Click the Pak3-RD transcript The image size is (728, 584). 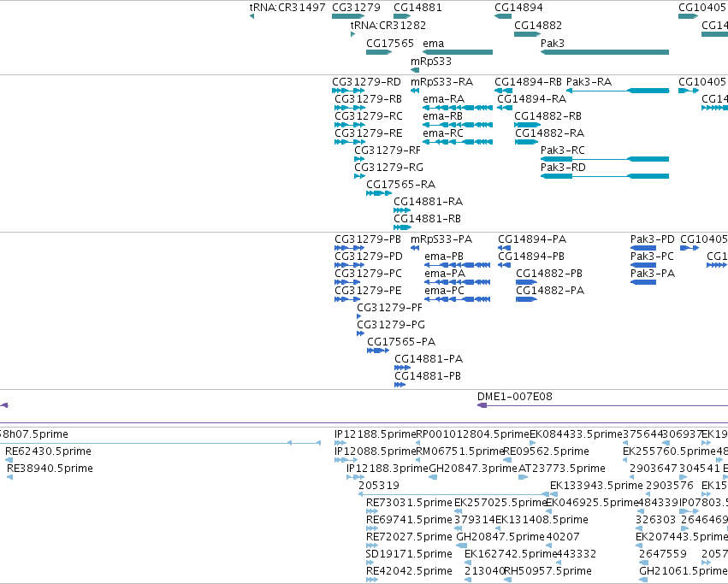(605, 176)
